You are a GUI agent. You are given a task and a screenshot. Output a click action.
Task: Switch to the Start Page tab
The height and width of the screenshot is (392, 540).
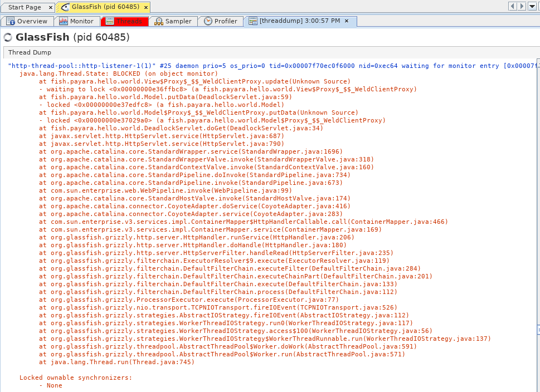click(x=25, y=7)
